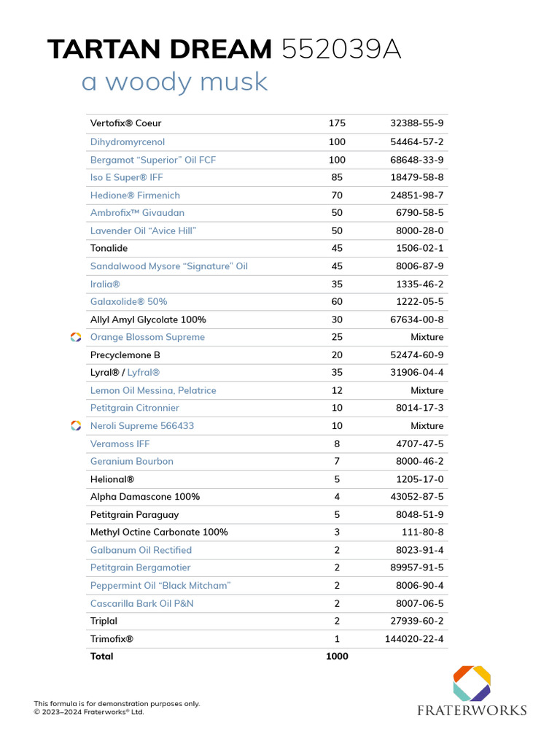Open the Dihydromyrcenol ingredient link
Image resolution: width=560 pixels, height=747 pixels.
click(128, 142)
